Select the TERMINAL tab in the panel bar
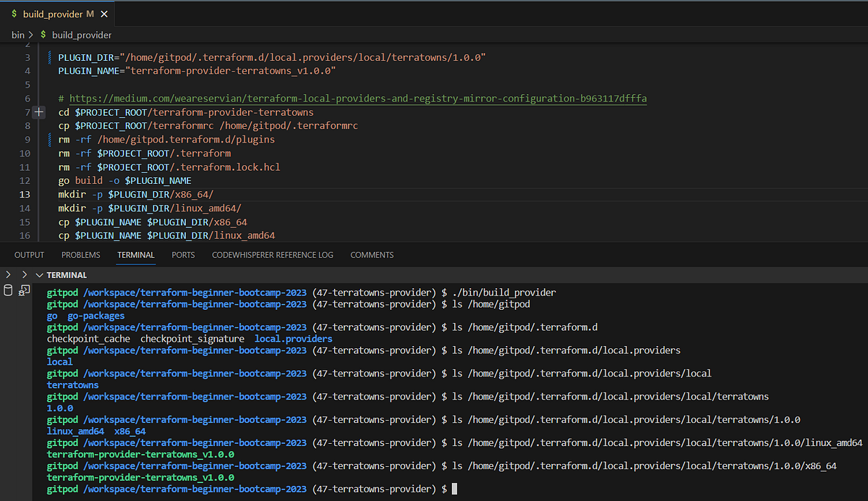This screenshot has width=868, height=501. point(135,254)
